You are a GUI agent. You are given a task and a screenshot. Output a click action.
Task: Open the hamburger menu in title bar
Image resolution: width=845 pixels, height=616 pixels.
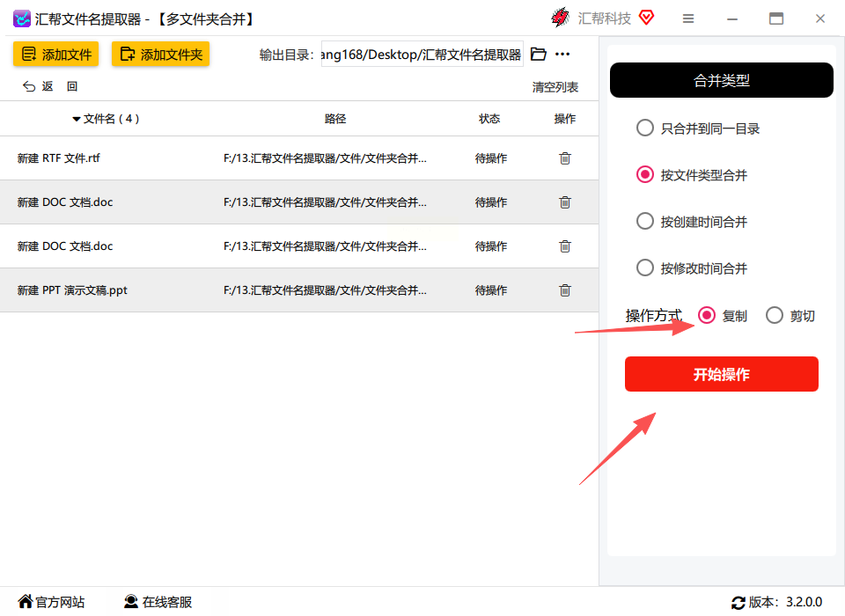(x=688, y=18)
